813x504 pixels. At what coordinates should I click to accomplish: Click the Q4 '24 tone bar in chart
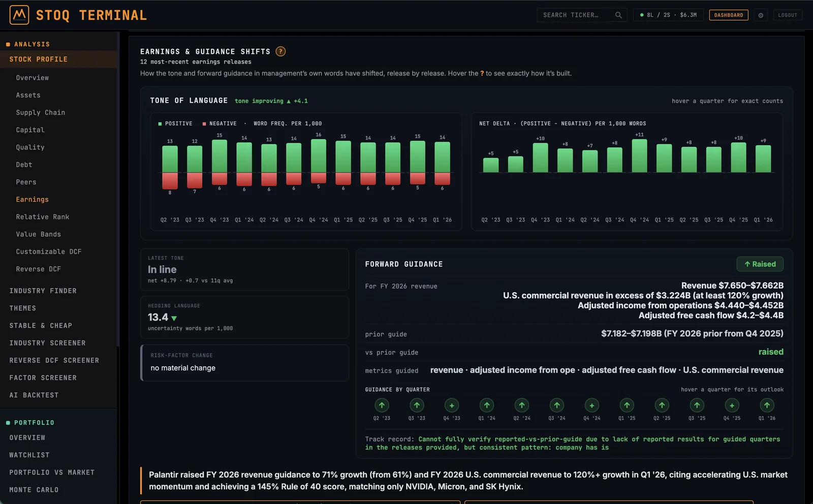(x=319, y=161)
